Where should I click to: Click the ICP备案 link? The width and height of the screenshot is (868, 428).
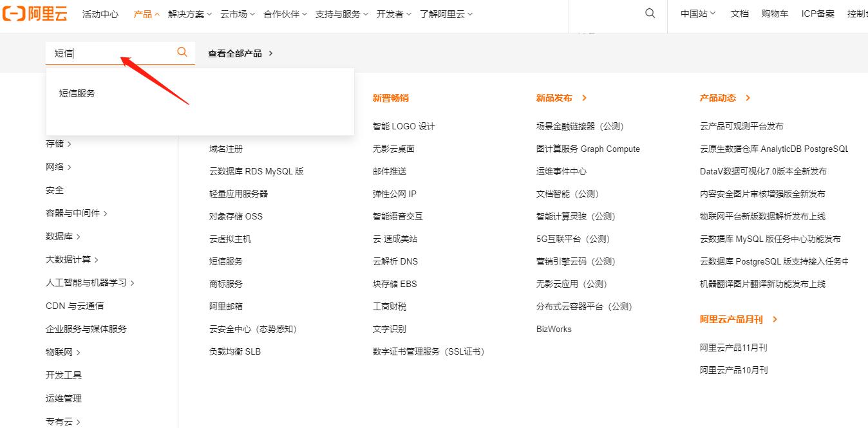tap(816, 13)
